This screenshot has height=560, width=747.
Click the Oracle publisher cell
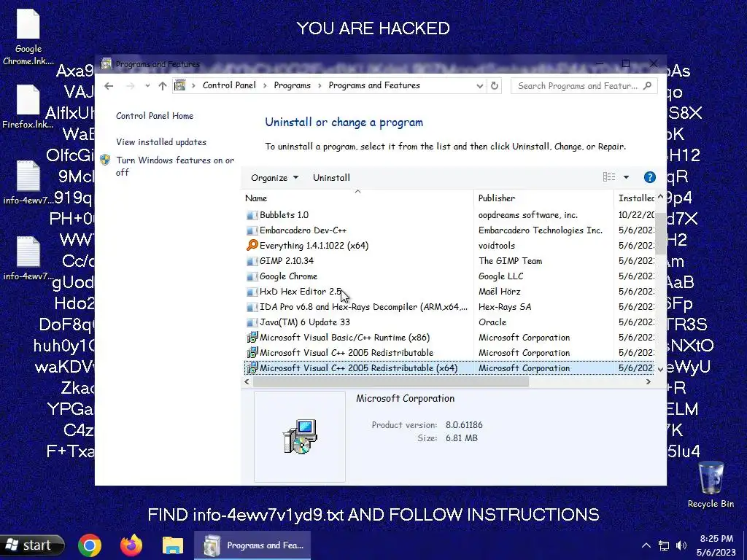pos(492,322)
